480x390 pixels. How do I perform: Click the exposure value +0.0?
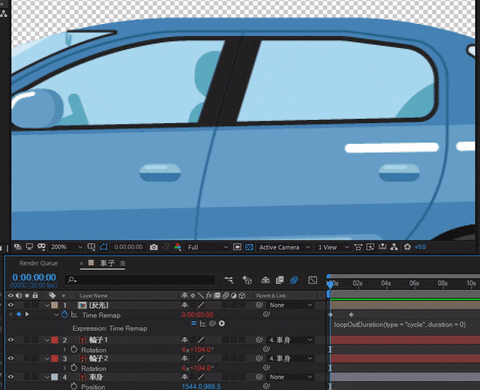pos(420,247)
